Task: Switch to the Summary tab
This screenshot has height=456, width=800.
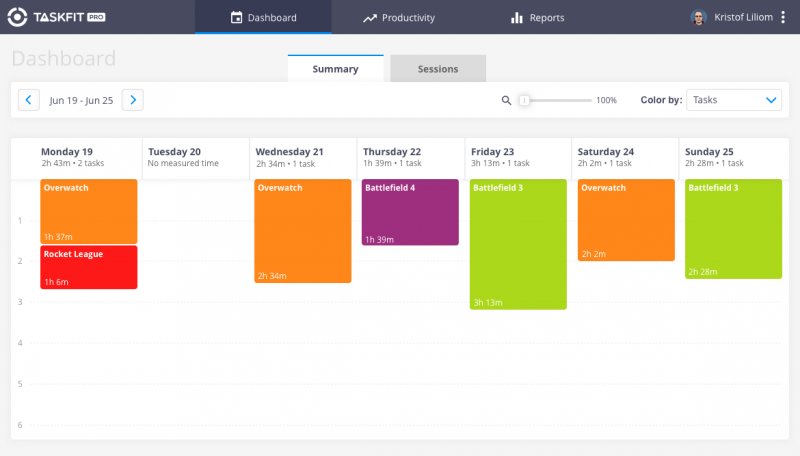Action: coord(336,69)
